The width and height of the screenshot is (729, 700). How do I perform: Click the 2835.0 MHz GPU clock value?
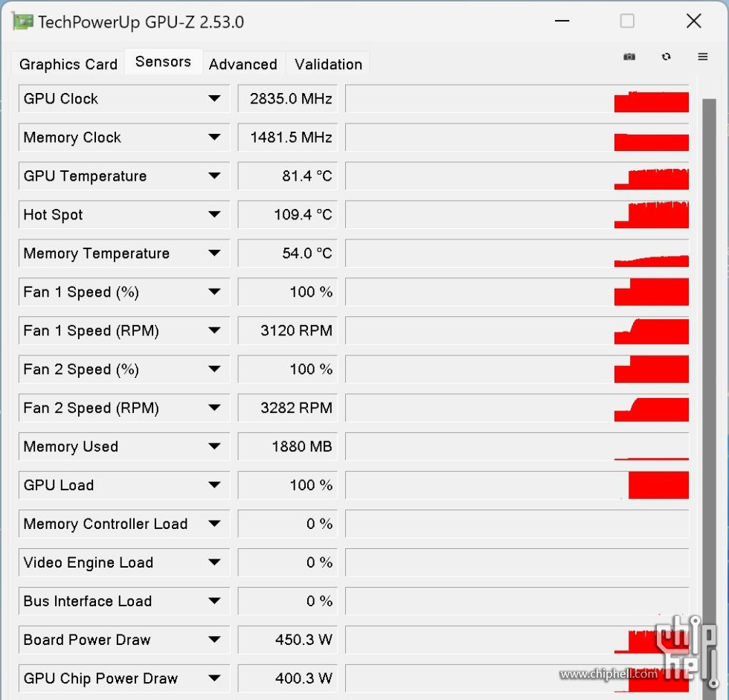point(287,98)
